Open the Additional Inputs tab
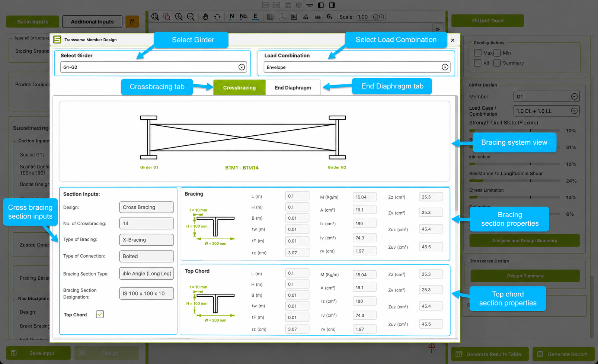598x364 pixels. tap(92, 22)
